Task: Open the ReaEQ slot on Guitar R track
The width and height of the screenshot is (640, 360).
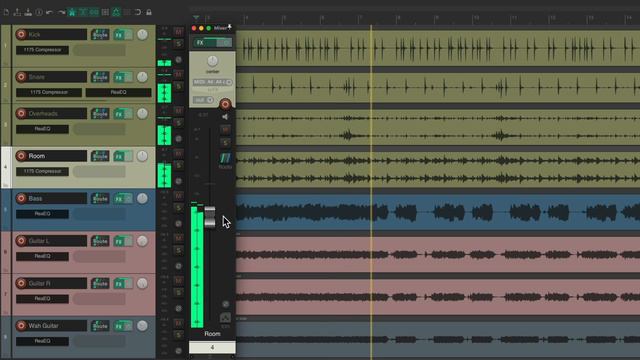Action: point(42,299)
